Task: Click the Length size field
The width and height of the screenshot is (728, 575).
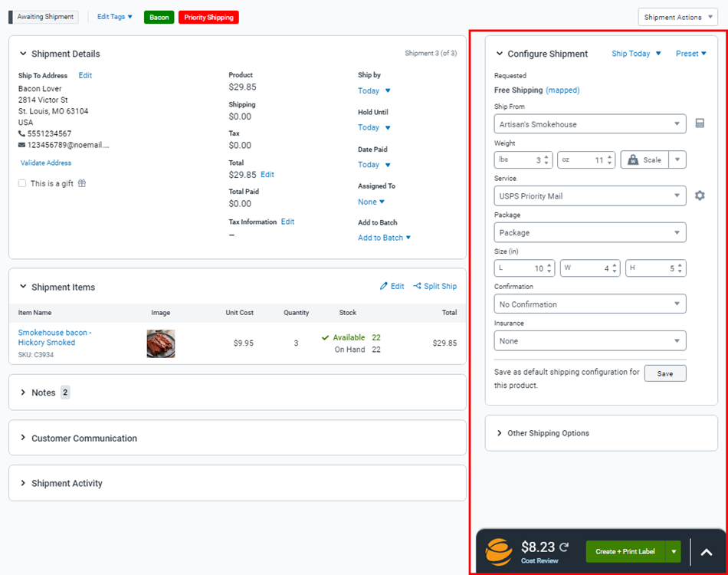Action: (x=524, y=268)
